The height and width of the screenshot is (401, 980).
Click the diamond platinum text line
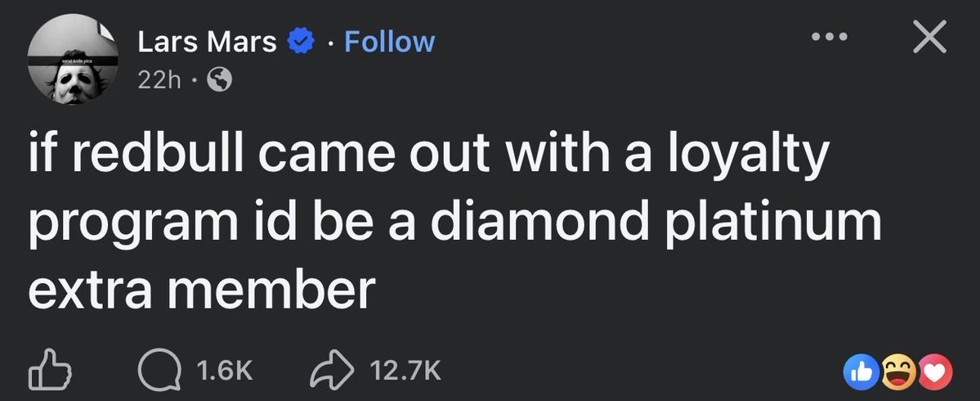click(x=657, y=223)
